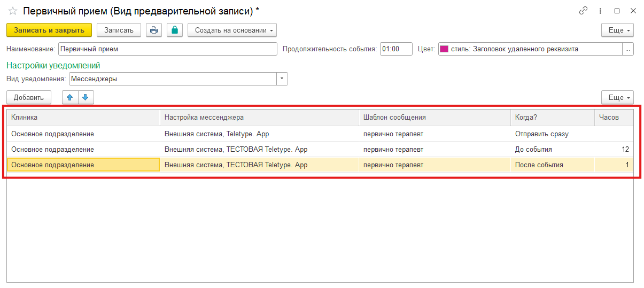Click the print icon button
Viewport: 644px width, 288px height.
154,30
